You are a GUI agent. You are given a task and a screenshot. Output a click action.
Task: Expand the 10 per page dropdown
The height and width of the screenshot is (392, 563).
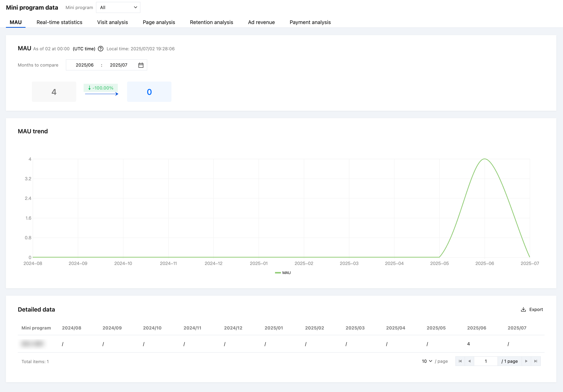click(427, 361)
